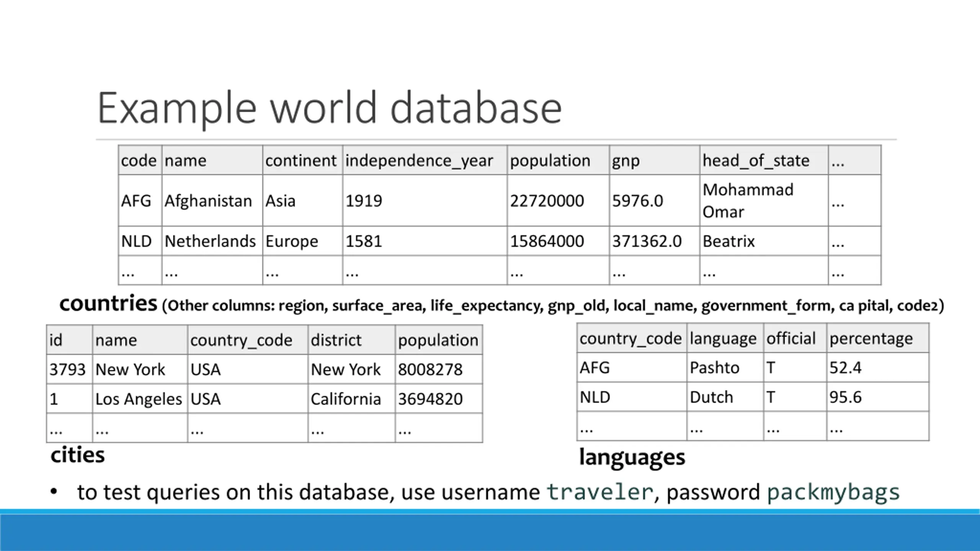
Task: Click the 'NLD' country_code cell in languages
Action: coord(632,397)
